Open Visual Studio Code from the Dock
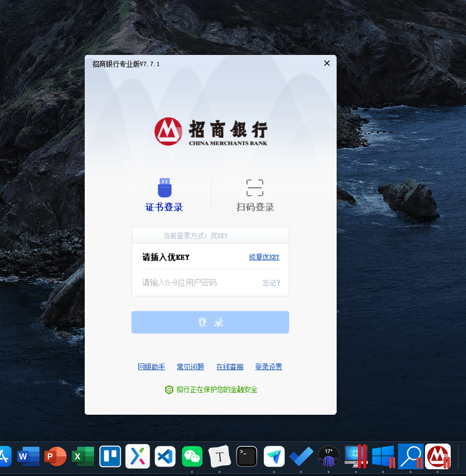This screenshot has height=476, width=466. [x=164, y=456]
